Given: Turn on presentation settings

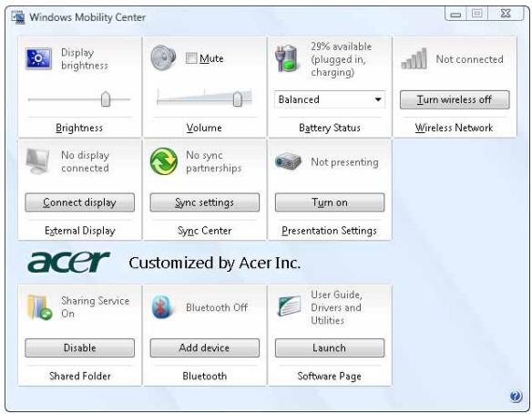Looking at the screenshot, I should point(330,202).
